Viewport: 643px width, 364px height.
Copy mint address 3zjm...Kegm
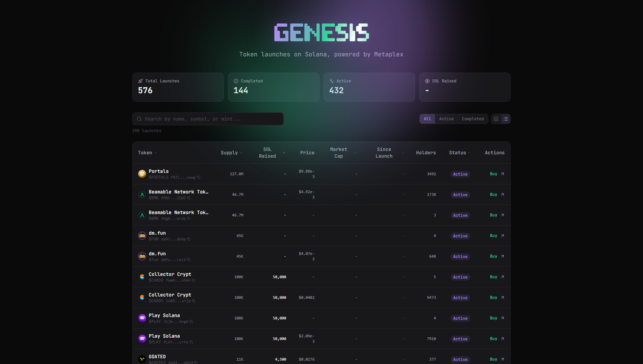pos(191,322)
